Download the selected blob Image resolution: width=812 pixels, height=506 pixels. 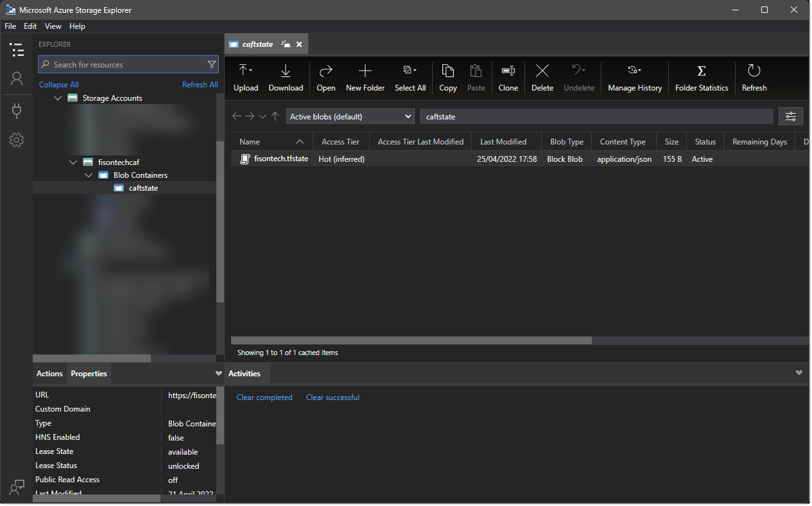pos(286,78)
